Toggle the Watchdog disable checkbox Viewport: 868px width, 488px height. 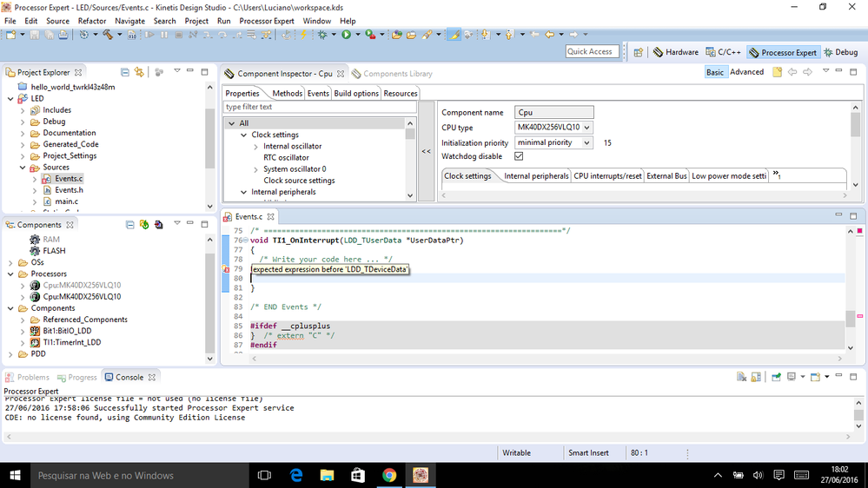tap(519, 156)
